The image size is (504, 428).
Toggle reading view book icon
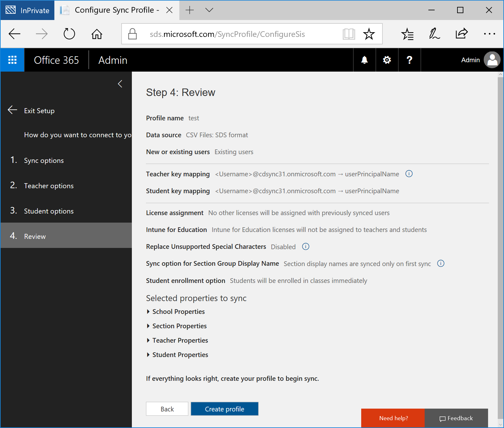click(349, 34)
